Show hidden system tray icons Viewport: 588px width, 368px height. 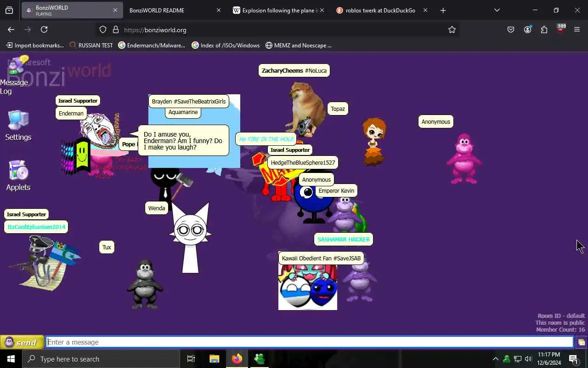click(x=495, y=359)
